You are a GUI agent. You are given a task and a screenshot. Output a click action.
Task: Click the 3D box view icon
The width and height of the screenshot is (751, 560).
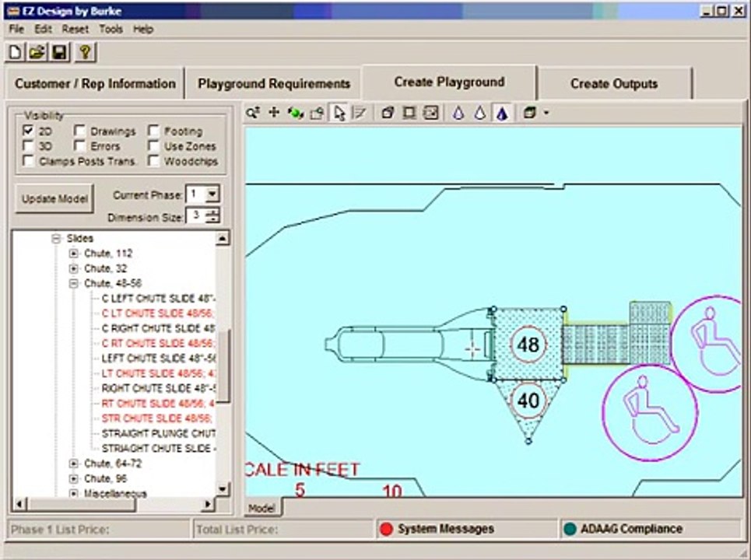point(388,113)
